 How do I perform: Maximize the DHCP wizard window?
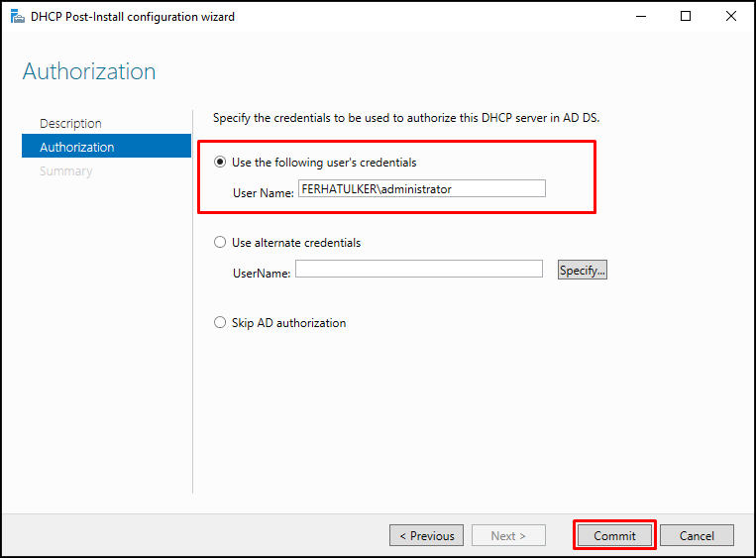685,17
